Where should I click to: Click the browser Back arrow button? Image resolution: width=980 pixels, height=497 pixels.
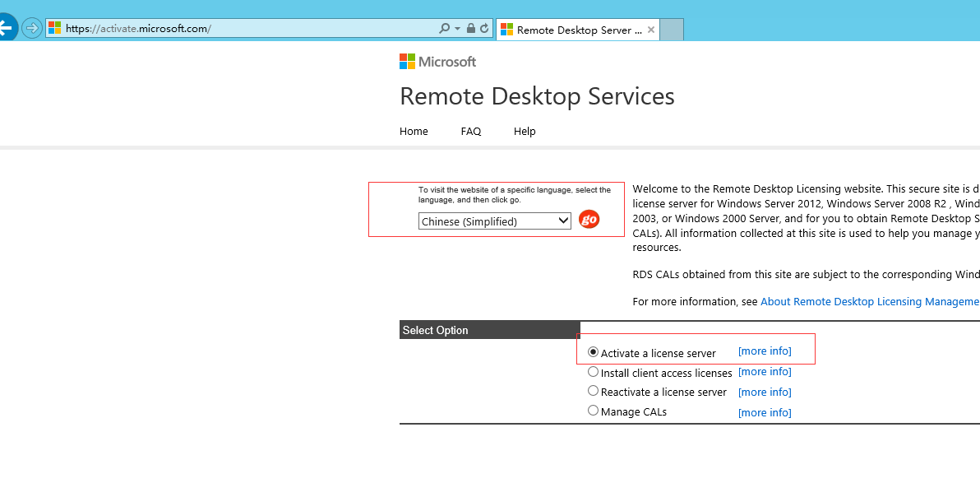click(7, 28)
